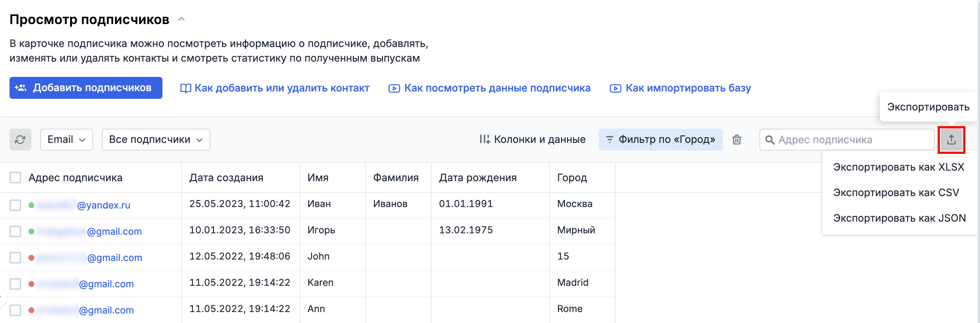Click the refresh subscribers list icon
This screenshot has height=323, width=980.
click(20, 140)
